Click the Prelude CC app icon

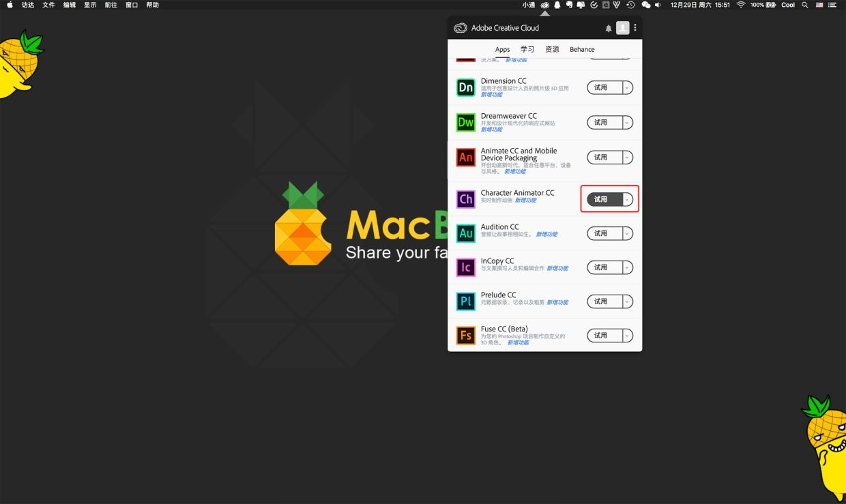(466, 301)
